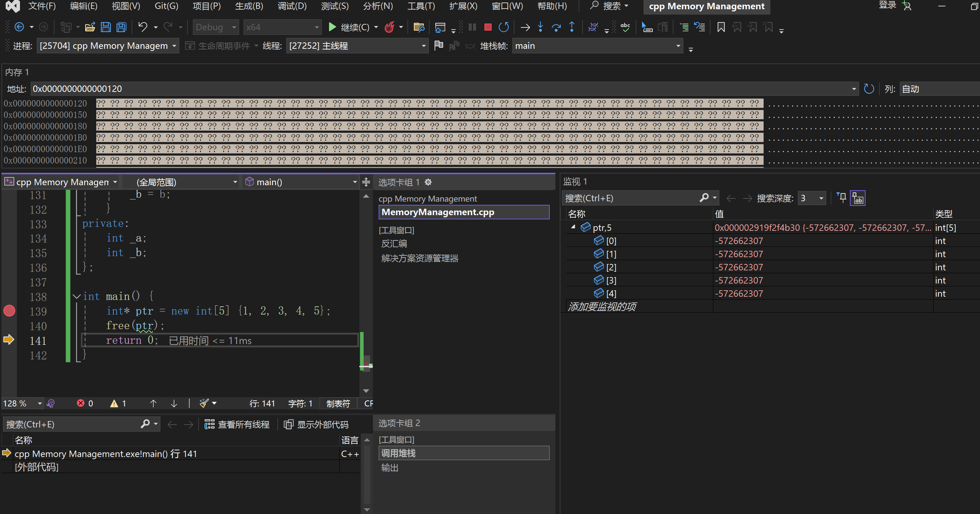
Task: Click 显示外部代码 in call stack
Action: coord(317,424)
